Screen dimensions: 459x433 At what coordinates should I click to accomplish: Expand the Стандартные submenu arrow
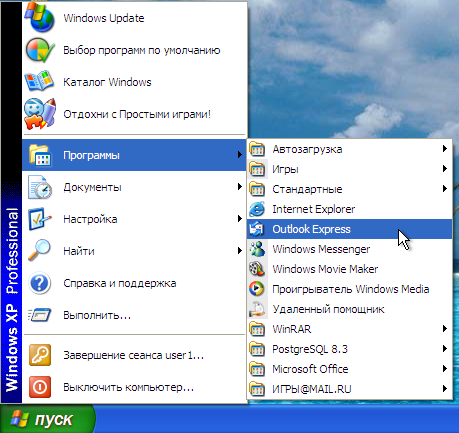(445, 189)
